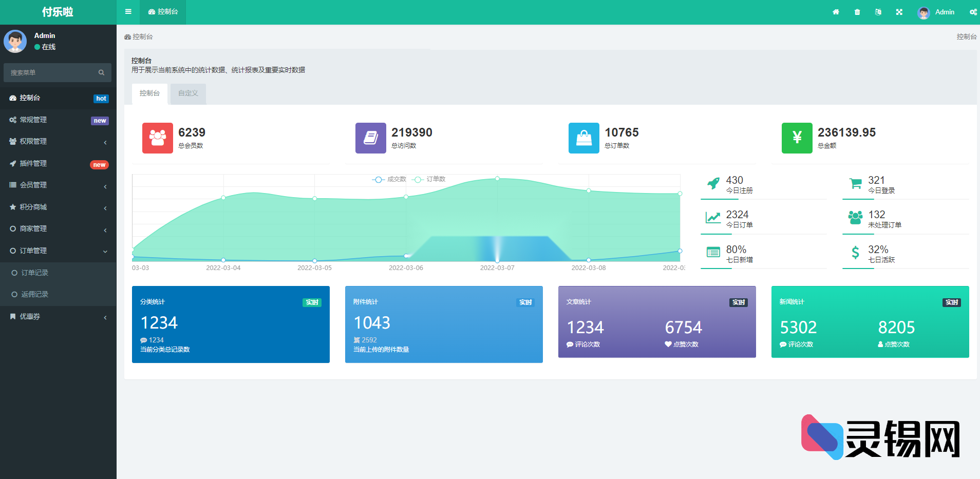Expand the 权限管理 menu

58,142
